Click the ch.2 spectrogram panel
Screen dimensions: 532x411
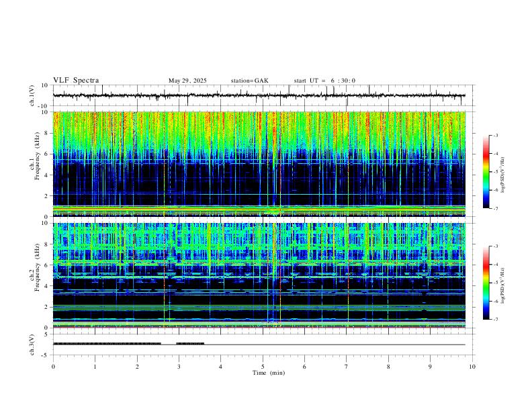coord(259,275)
